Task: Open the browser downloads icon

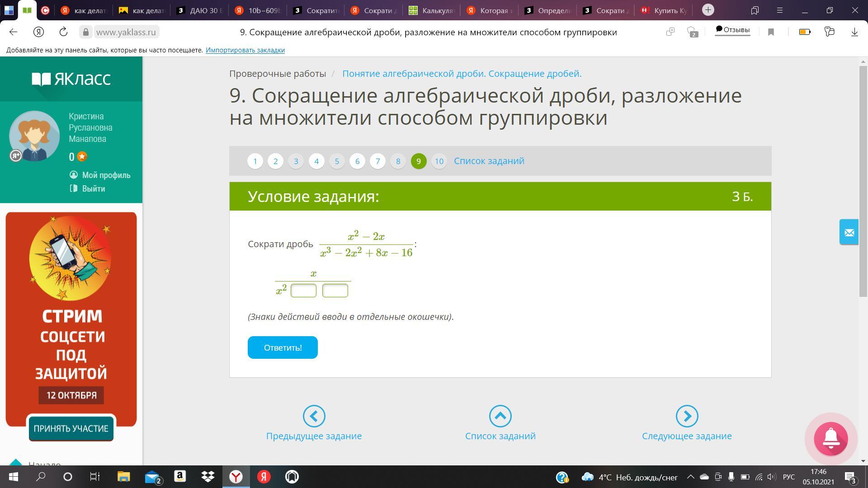Action: (854, 32)
